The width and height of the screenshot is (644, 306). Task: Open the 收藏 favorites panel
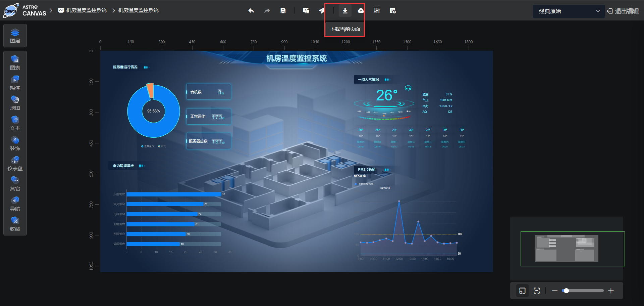(15, 224)
